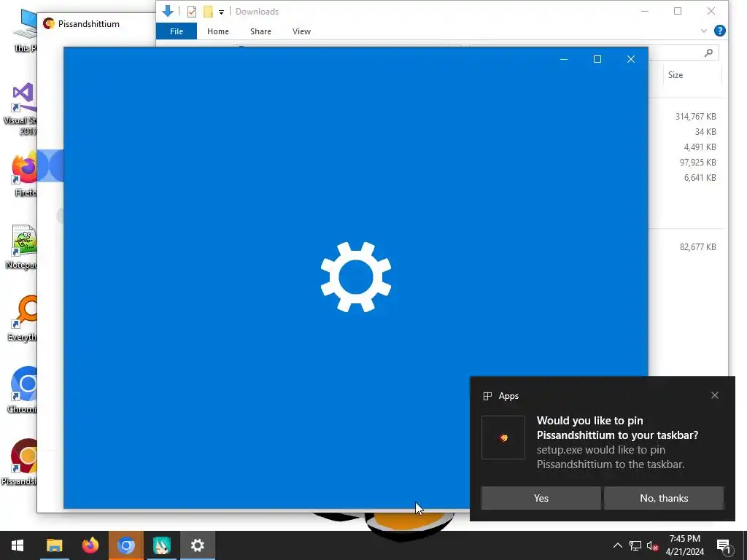Switch to Settings gear taskbar button
747x560 pixels.
tap(197, 545)
